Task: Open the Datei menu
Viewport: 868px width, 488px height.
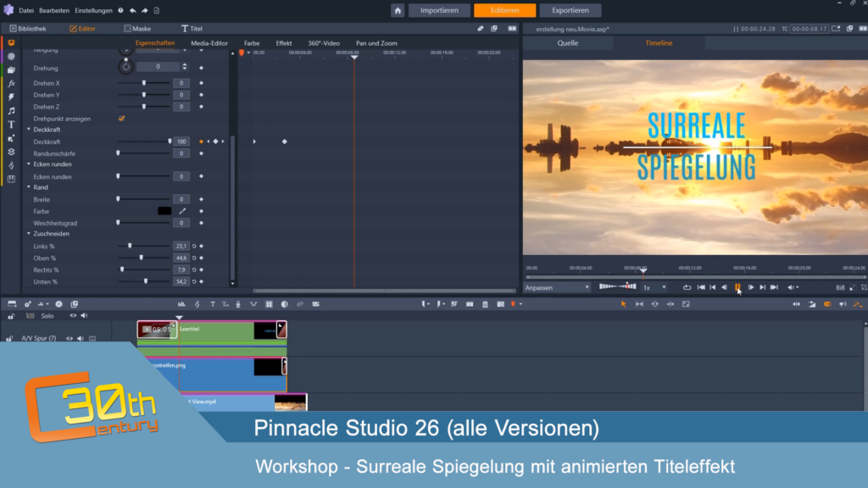Action: point(26,10)
